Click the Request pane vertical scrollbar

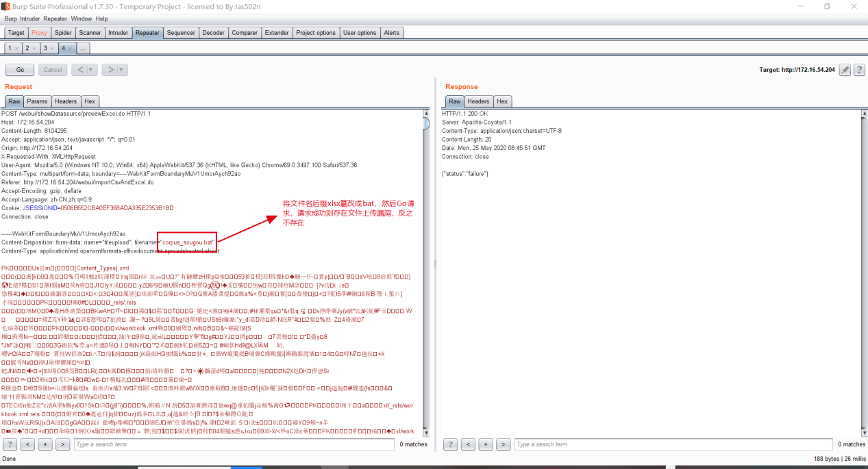[x=427, y=272]
